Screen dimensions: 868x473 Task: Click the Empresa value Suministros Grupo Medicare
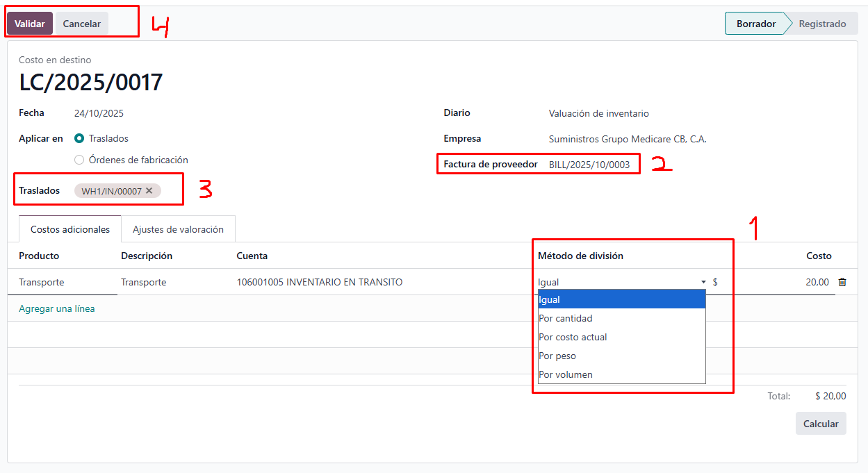click(x=628, y=139)
